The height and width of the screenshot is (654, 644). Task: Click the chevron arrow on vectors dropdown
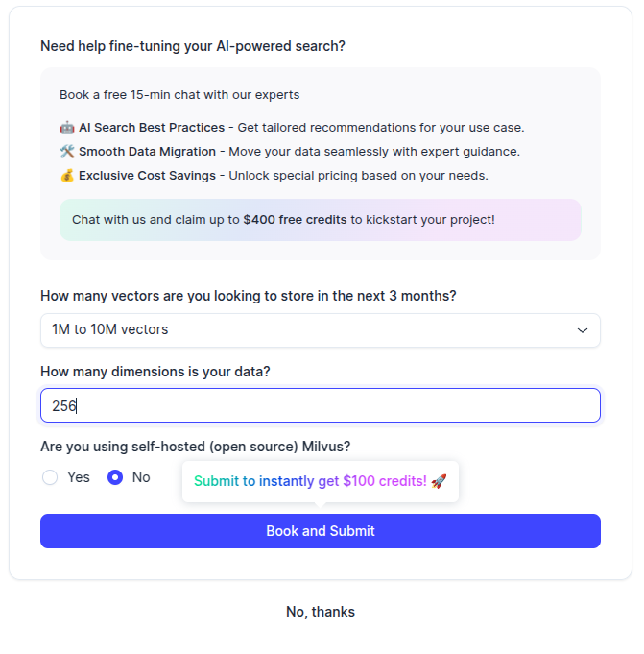click(x=582, y=330)
